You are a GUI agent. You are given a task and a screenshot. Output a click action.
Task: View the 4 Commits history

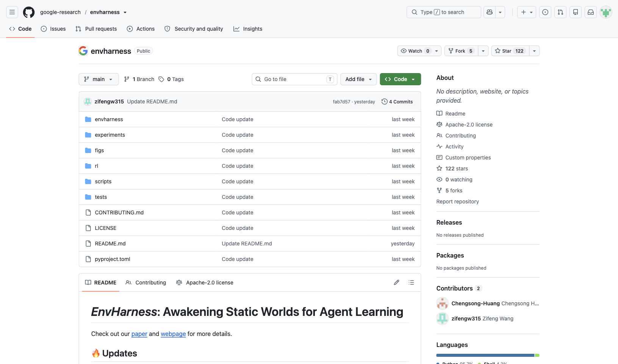[x=397, y=102]
